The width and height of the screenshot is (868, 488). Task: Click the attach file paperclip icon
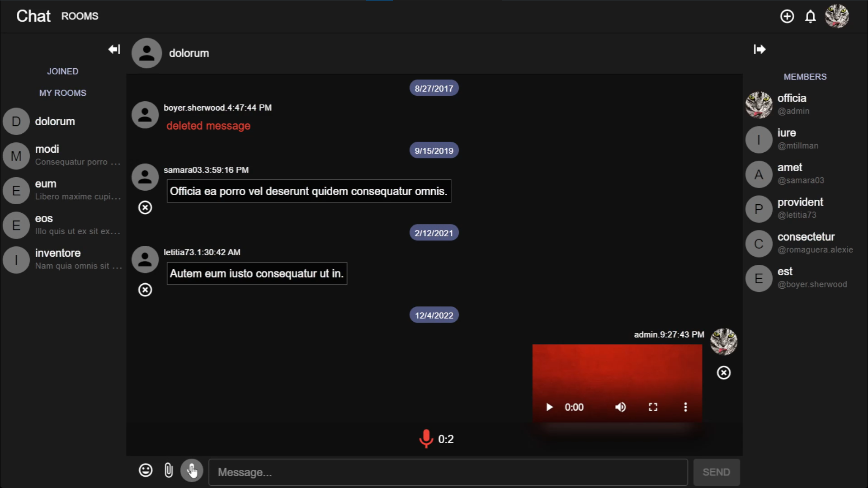click(x=168, y=470)
